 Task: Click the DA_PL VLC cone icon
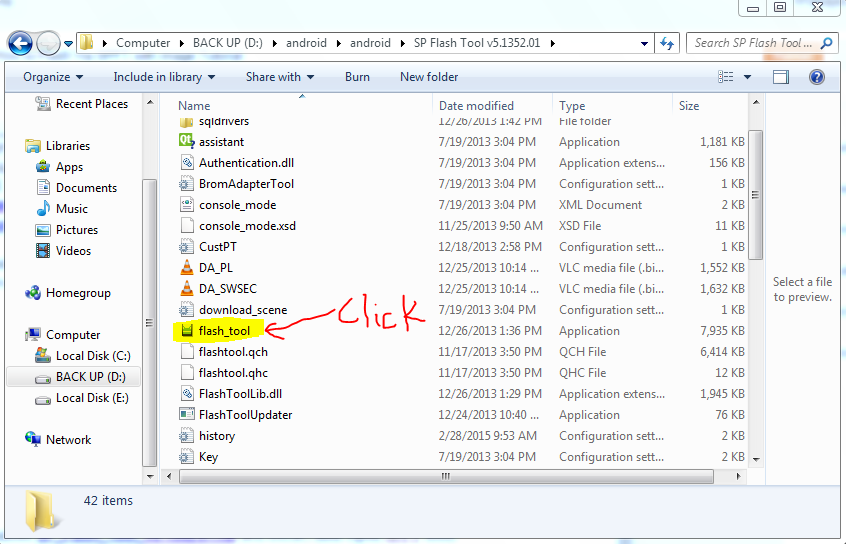pos(187,268)
